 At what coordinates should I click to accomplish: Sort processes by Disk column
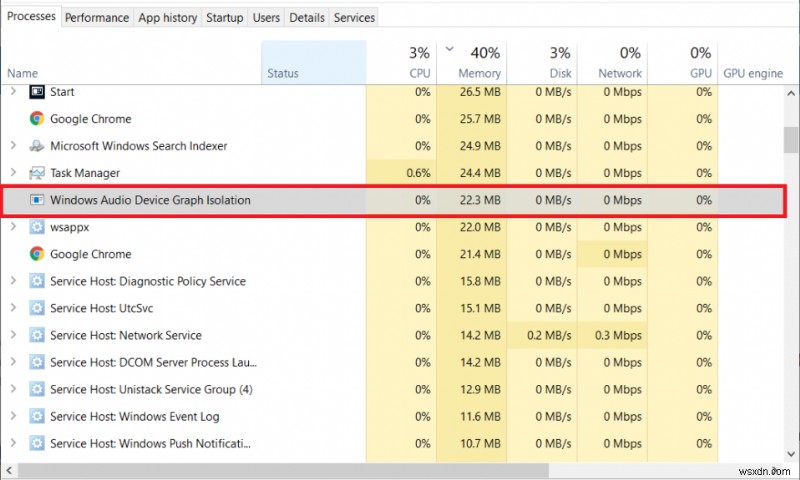coord(542,63)
